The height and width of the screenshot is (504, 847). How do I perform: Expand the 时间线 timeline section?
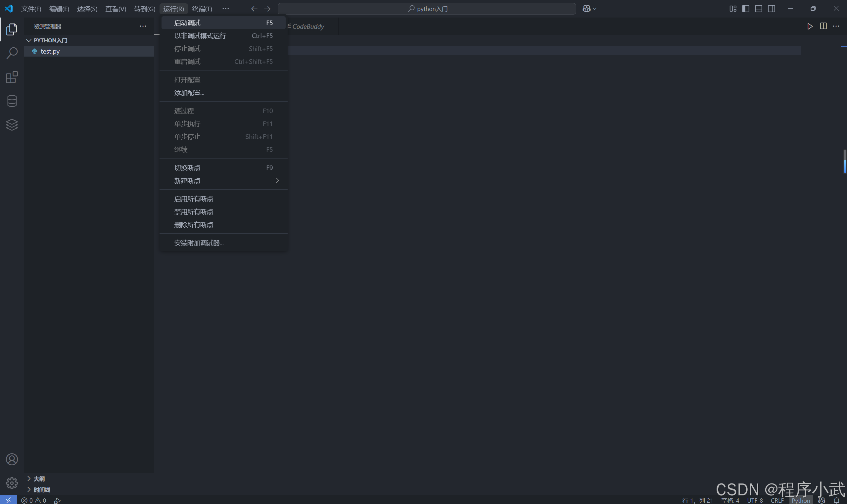[42, 490]
